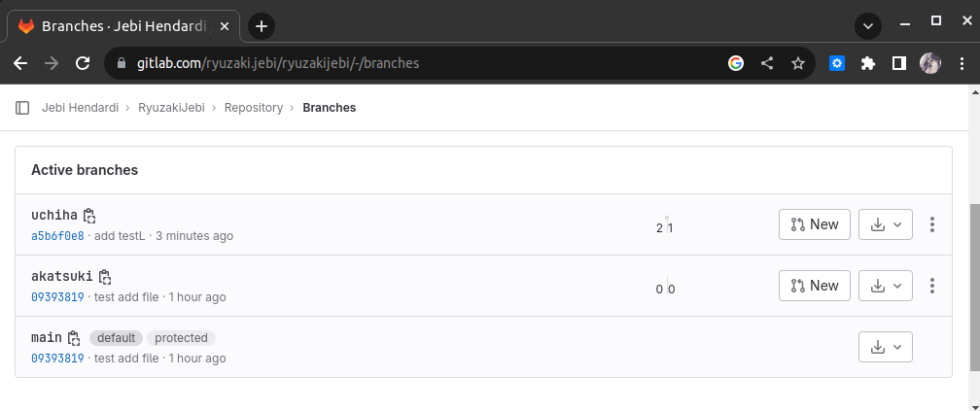Copy the main branch name

(74, 338)
